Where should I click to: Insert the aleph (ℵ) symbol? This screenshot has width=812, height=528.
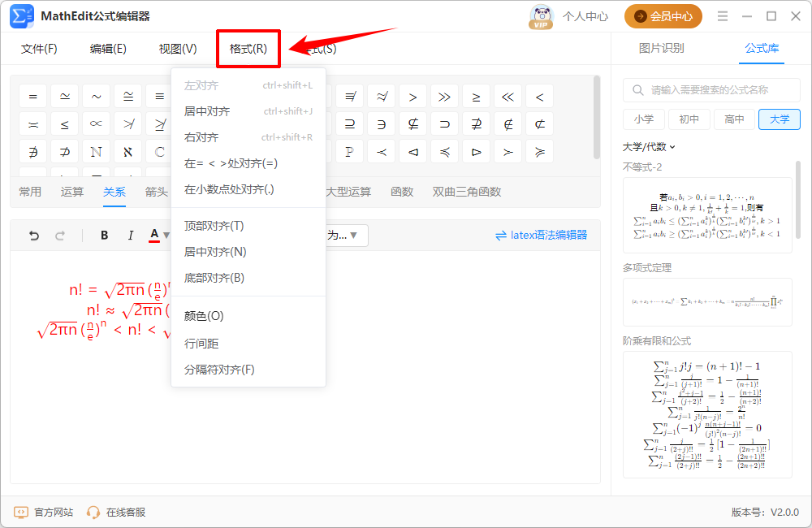click(x=128, y=152)
